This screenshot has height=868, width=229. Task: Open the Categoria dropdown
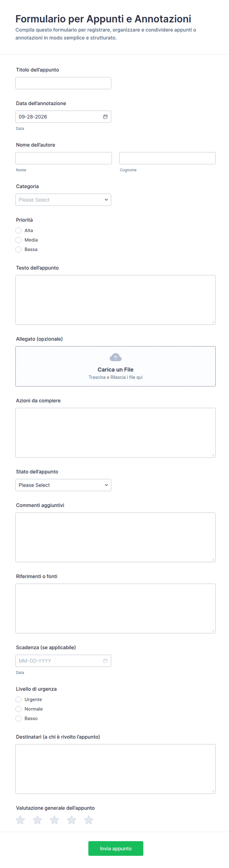(x=63, y=200)
